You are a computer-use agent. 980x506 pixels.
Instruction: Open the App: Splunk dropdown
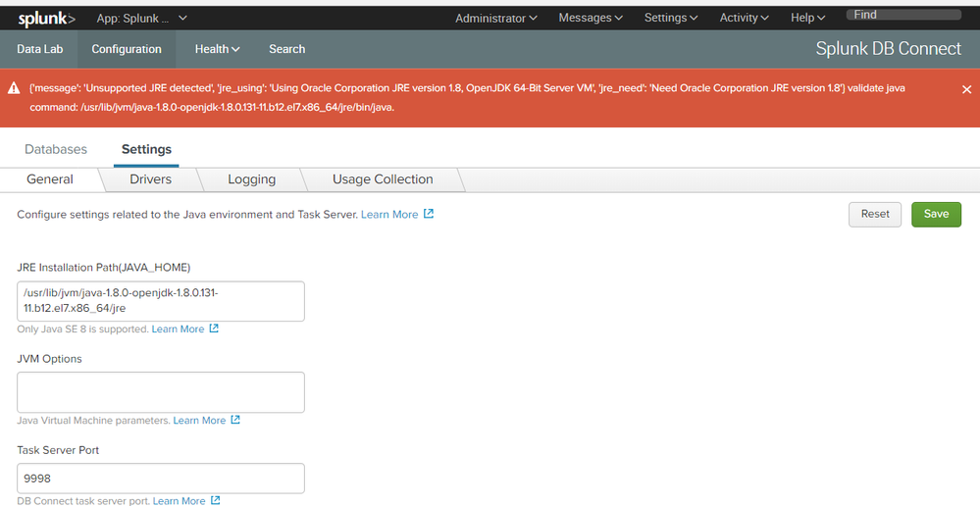click(142, 18)
